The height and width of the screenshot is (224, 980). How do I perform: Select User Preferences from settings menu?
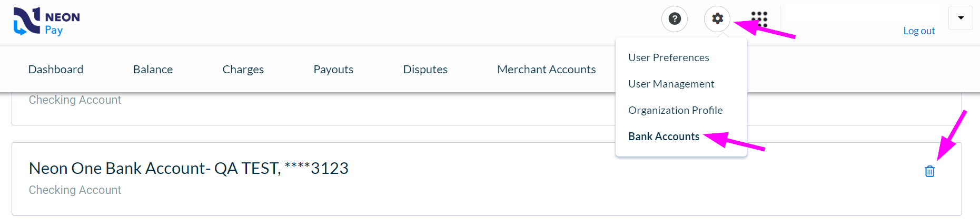[x=668, y=57]
